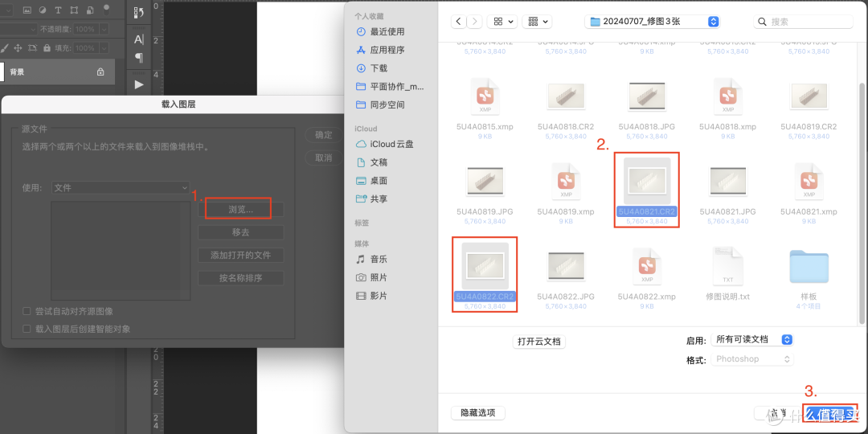Click the adjustment layer filter icon

[43, 10]
